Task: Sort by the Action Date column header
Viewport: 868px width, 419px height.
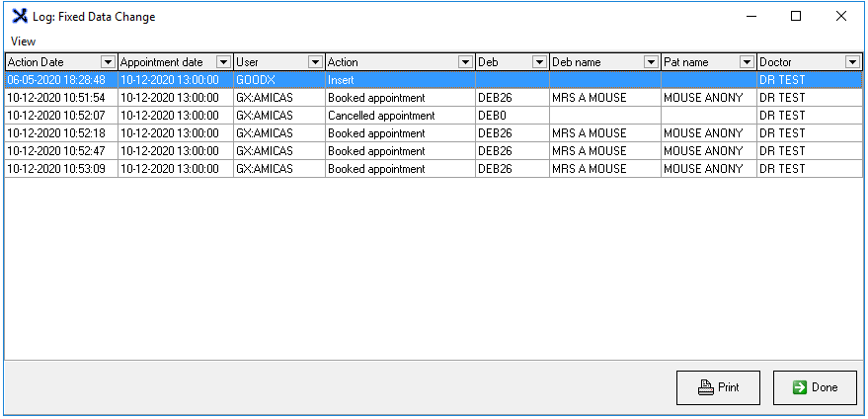Action: [49, 62]
